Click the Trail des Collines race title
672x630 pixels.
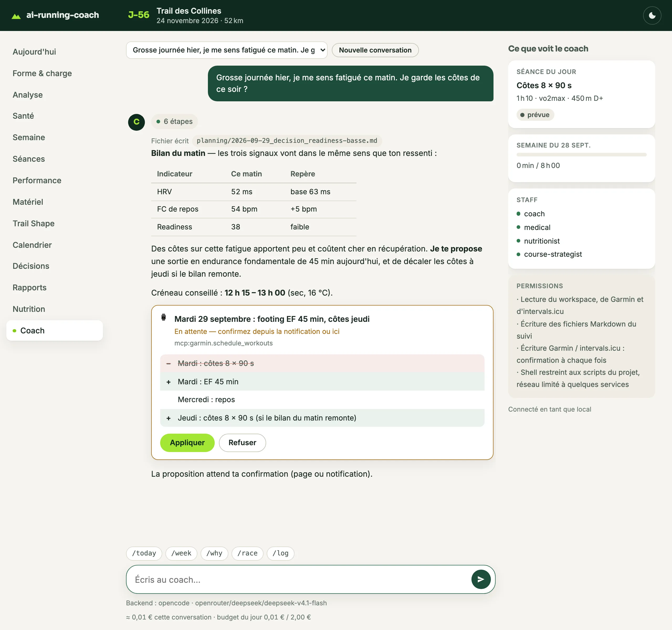[189, 11]
